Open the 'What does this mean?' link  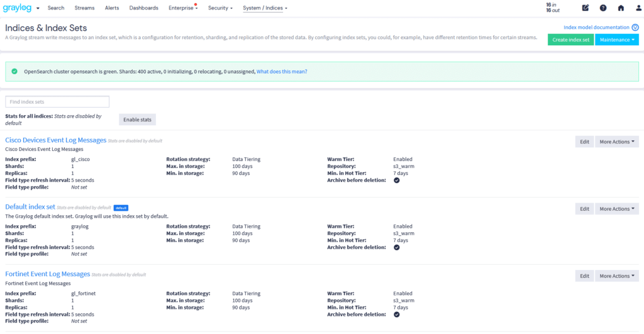point(282,72)
